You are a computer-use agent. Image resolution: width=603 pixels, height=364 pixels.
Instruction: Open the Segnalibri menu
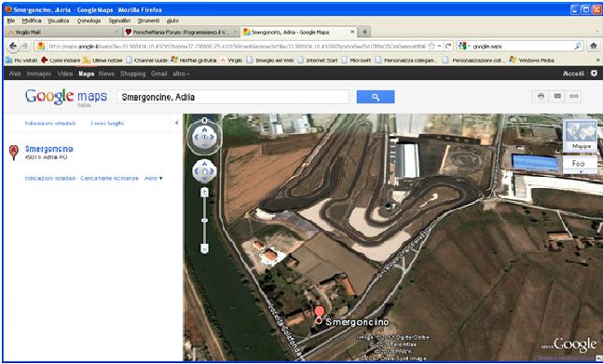(x=119, y=20)
